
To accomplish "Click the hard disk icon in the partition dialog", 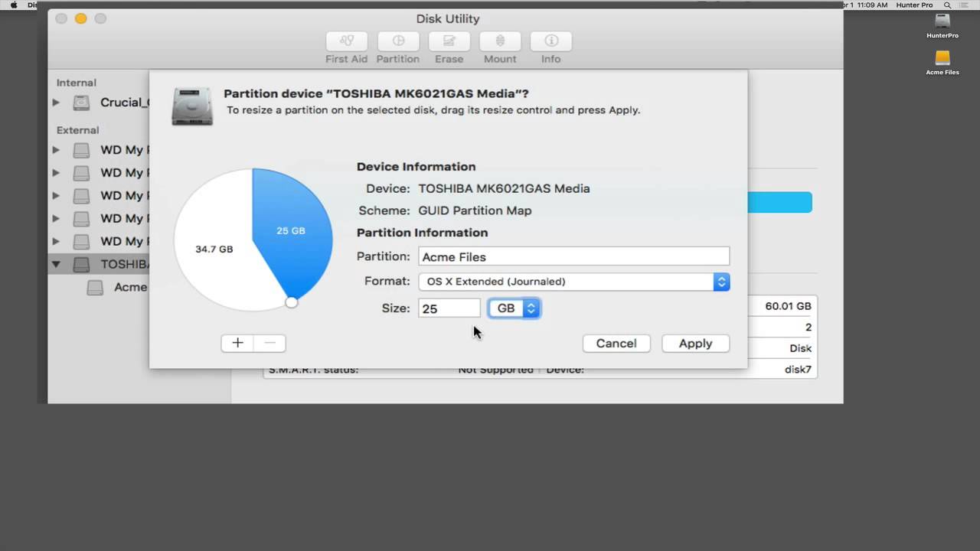I will click(x=192, y=106).
